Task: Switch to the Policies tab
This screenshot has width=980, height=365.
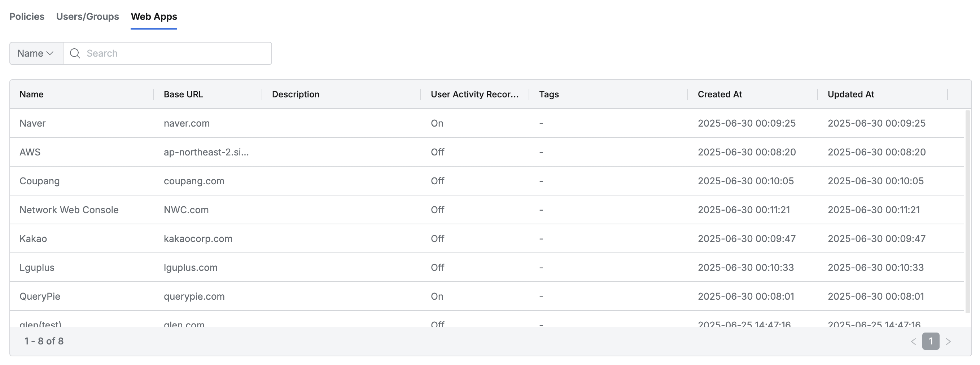Action: point(27,17)
